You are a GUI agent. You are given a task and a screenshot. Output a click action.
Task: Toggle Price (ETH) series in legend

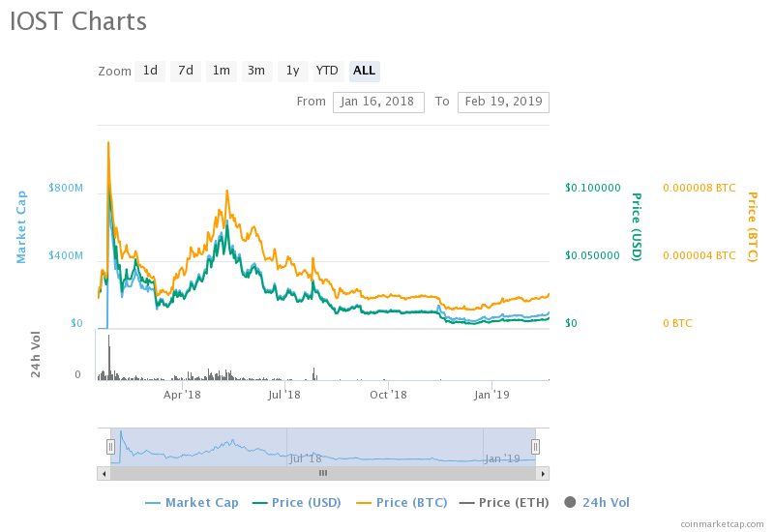click(x=504, y=503)
